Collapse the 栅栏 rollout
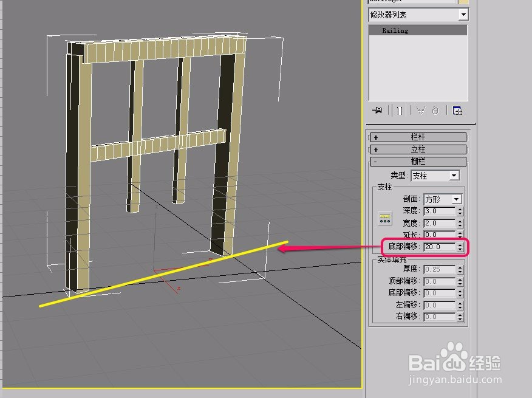532x398 pixels. pos(418,161)
